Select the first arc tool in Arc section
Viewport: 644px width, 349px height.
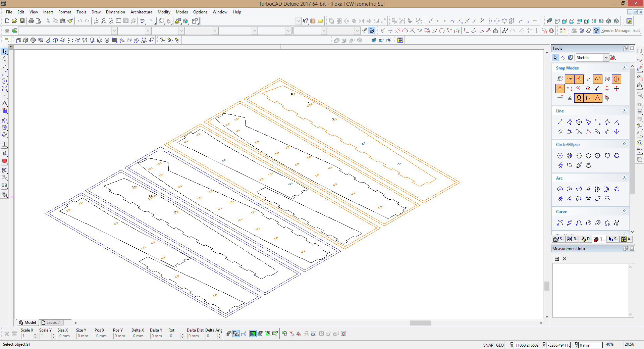point(560,189)
